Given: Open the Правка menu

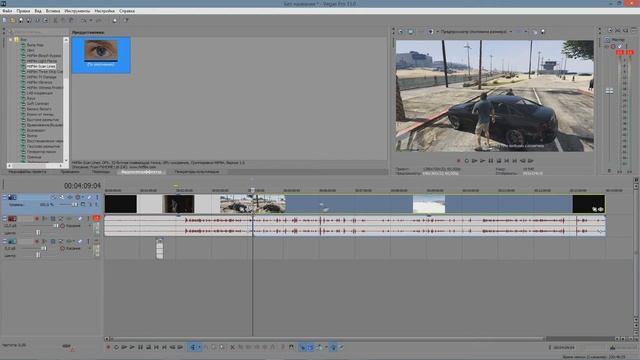Looking at the screenshot, I should [x=23, y=11].
